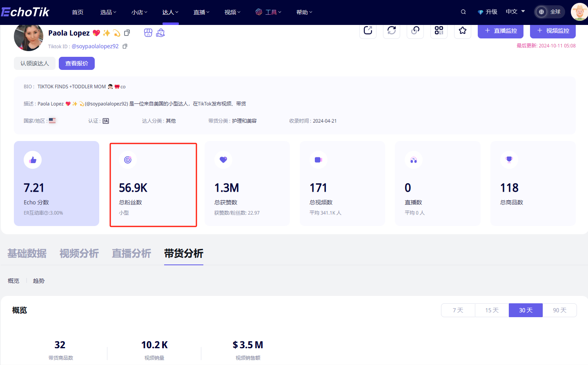Click the 118 总商品数 value
This screenshot has width=588, height=365.
(x=510, y=188)
